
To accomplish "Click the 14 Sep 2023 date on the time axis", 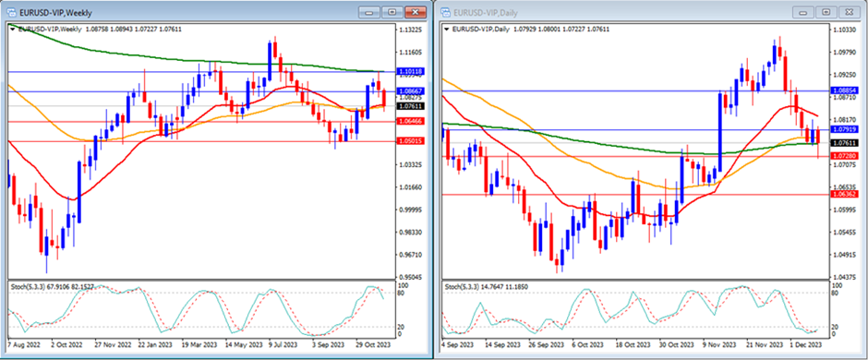I will click(x=503, y=344).
